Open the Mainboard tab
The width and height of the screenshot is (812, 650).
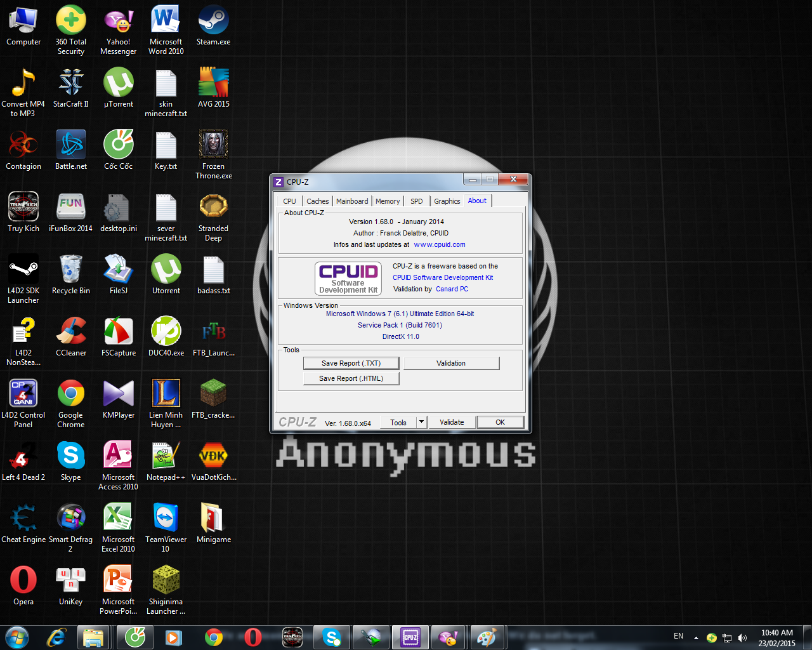[352, 201]
